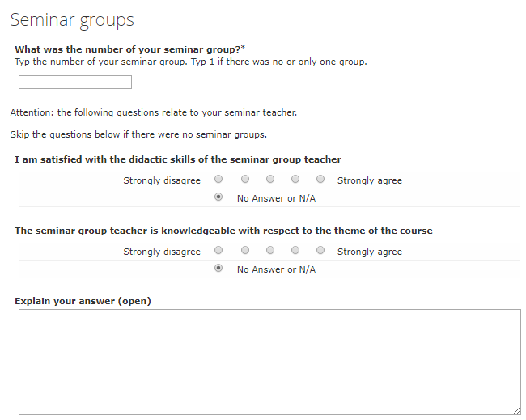Select fourth radio for knowledgeable teacher question
Image resolution: width=526 pixels, height=420 pixels.
pos(295,250)
